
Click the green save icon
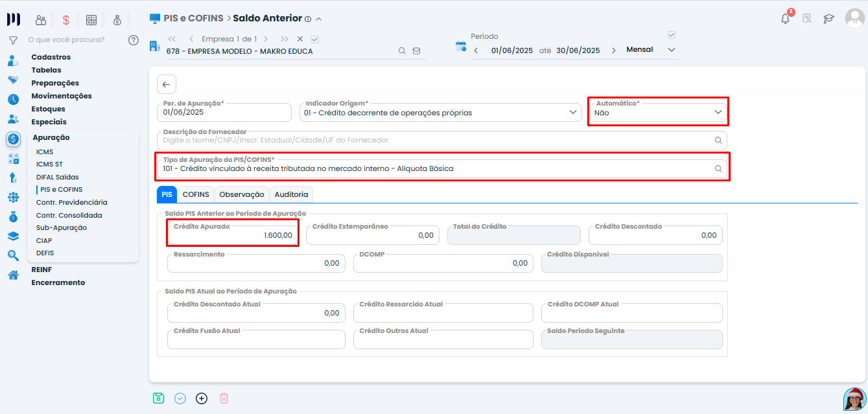pos(158,398)
